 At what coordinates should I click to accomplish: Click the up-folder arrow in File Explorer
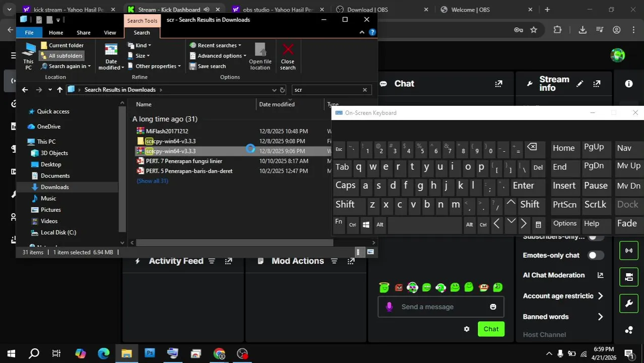pos(59,90)
